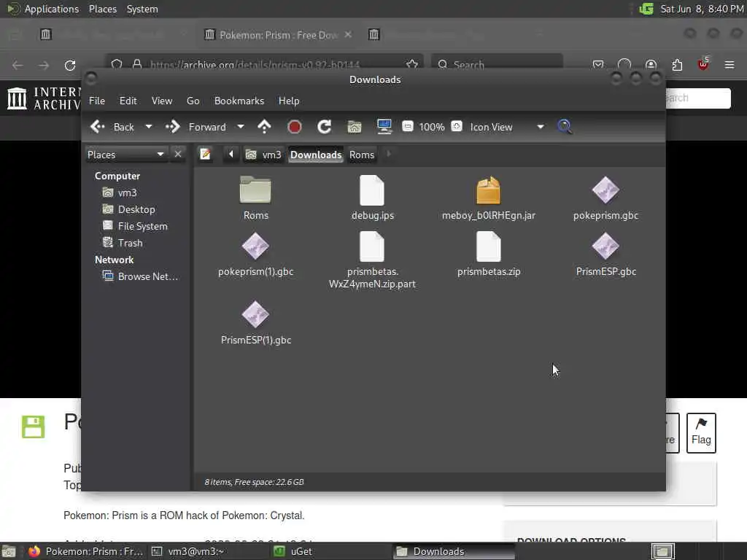Select the pokeprism(1).gbc file
The height and width of the screenshot is (560, 747).
pyautogui.click(x=255, y=246)
